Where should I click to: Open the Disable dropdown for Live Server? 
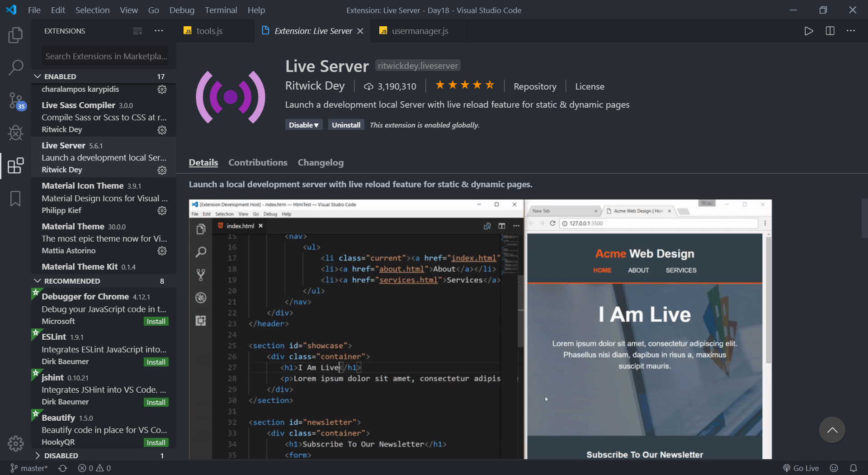303,125
